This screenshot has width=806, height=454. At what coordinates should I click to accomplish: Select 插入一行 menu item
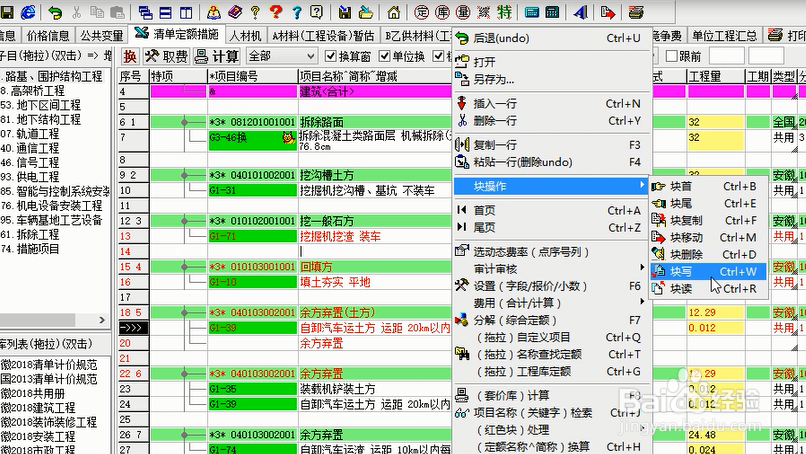pos(552,103)
